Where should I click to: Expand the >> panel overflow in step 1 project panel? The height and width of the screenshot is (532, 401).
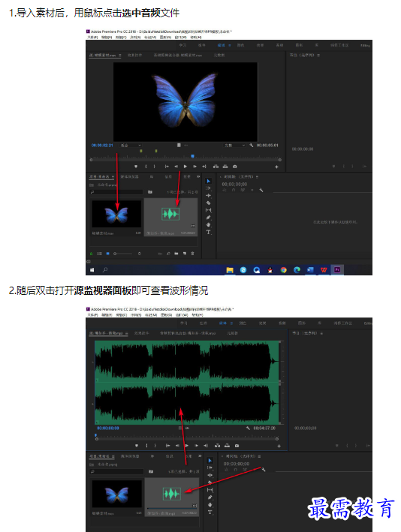[198, 176]
